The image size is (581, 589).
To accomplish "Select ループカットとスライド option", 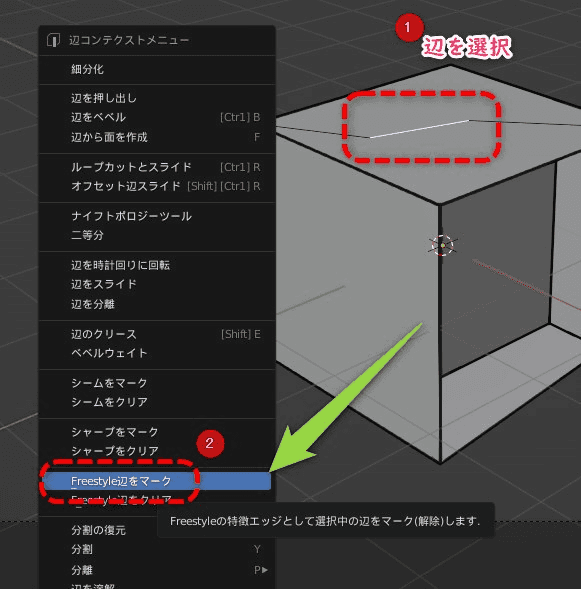I will point(157,167).
